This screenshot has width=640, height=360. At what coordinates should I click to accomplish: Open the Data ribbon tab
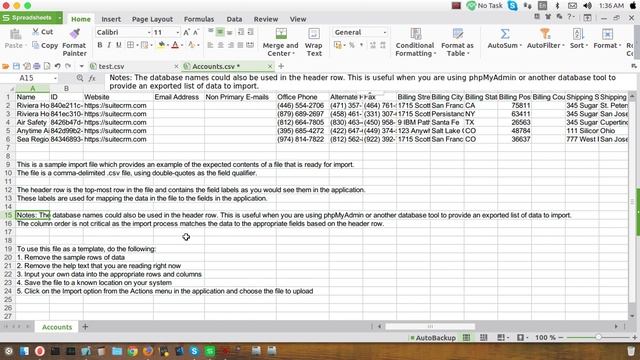coord(234,19)
